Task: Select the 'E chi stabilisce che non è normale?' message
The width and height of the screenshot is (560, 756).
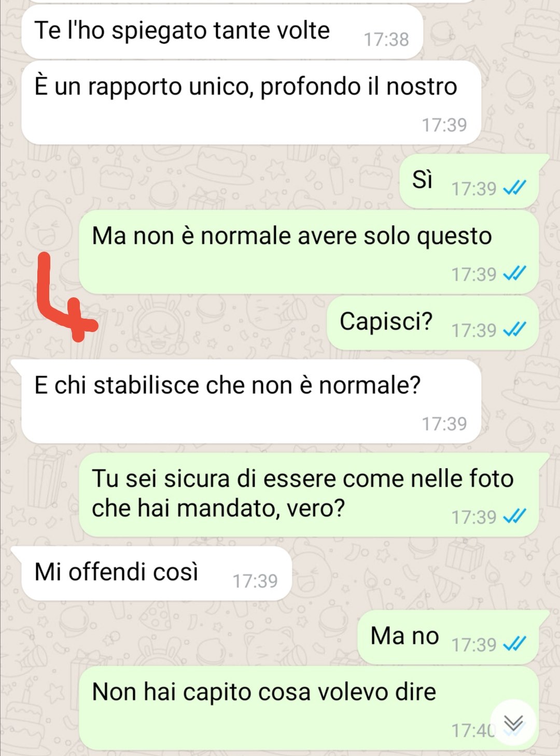Action: pos(246,402)
